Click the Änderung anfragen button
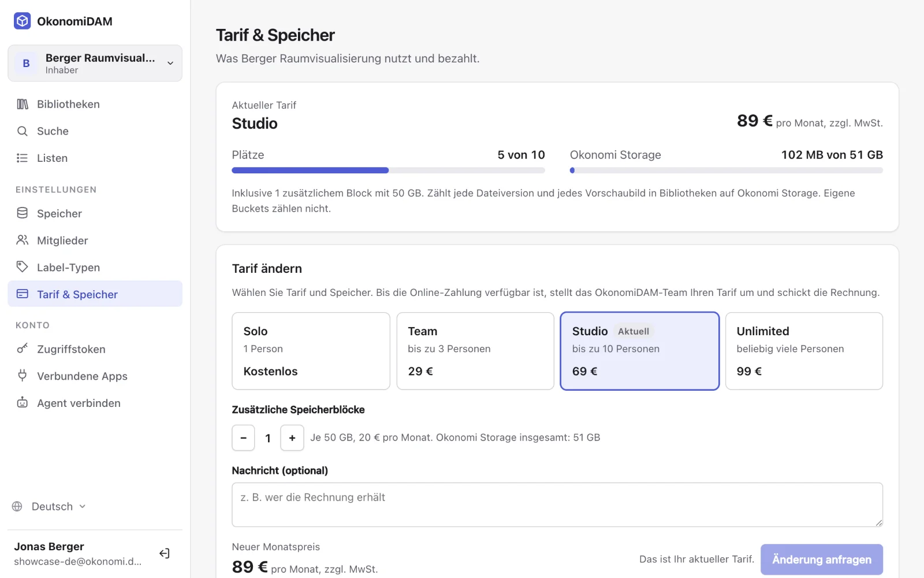Screen dimensions: 924x578 pyautogui.click(x=821, y=560)
